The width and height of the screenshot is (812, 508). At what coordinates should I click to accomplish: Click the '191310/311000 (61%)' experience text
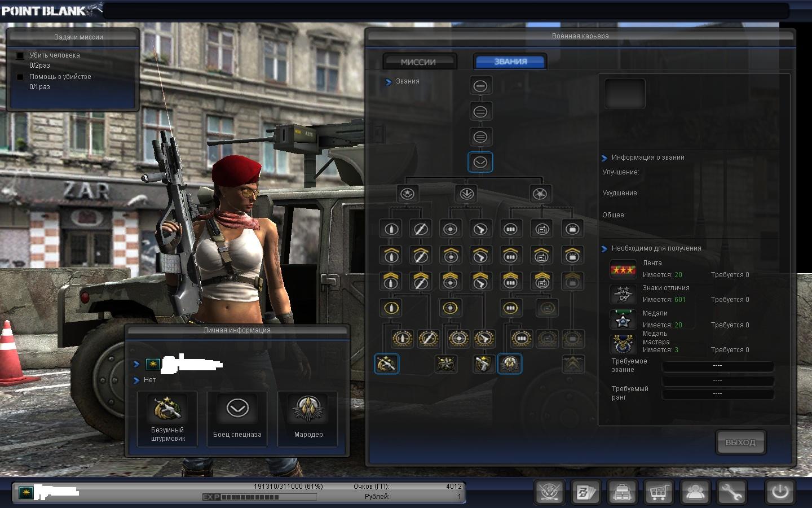coord(288,486)
